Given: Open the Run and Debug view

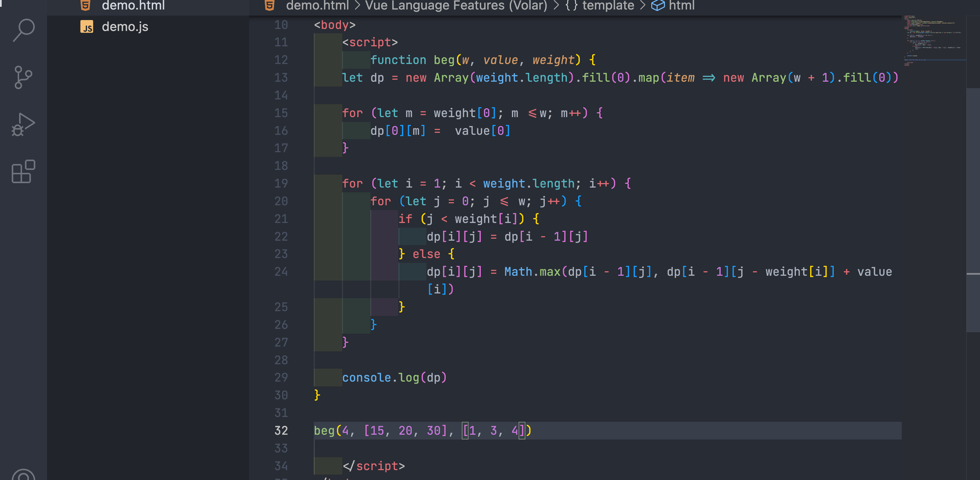Looking at the screenshot, I should [x=23, y=125].
